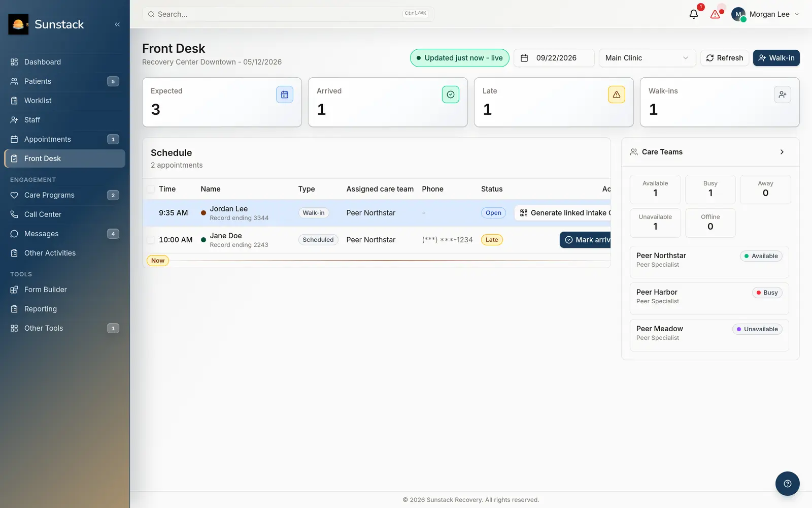Open Staff in the sidebar
The image size is (812, 508).
click(64, 120)
